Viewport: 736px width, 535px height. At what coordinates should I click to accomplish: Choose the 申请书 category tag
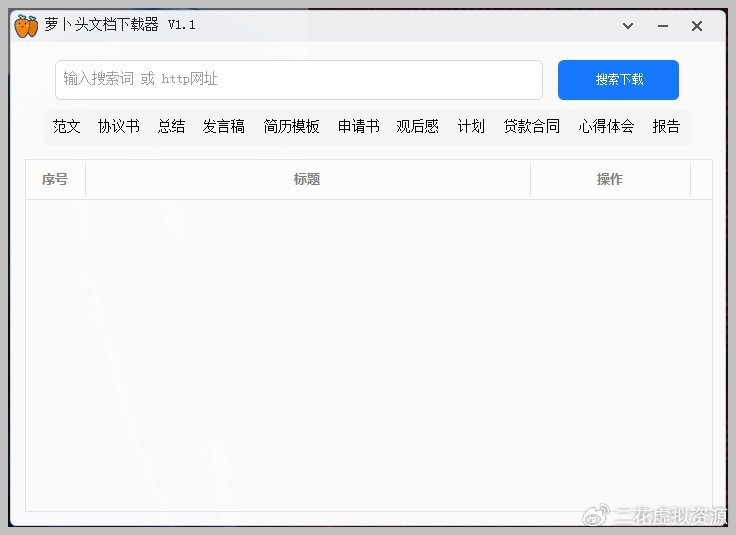point(359,126)
